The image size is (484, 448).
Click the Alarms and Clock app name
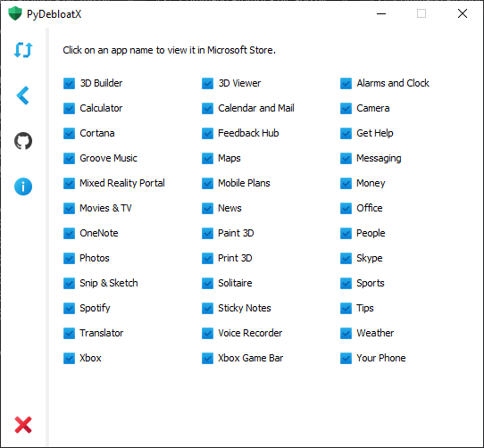(393, 83)
